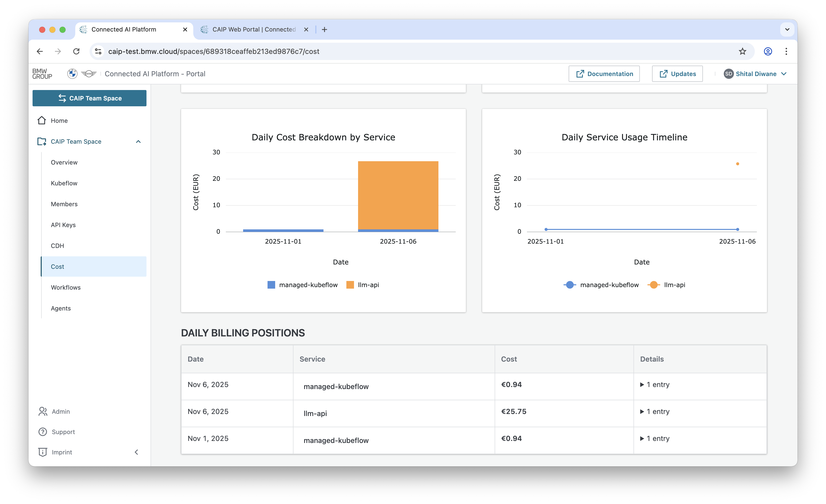
Task: Open the tab search dropdown arrow
Action: pyautogui.click(x=787, y=29)
